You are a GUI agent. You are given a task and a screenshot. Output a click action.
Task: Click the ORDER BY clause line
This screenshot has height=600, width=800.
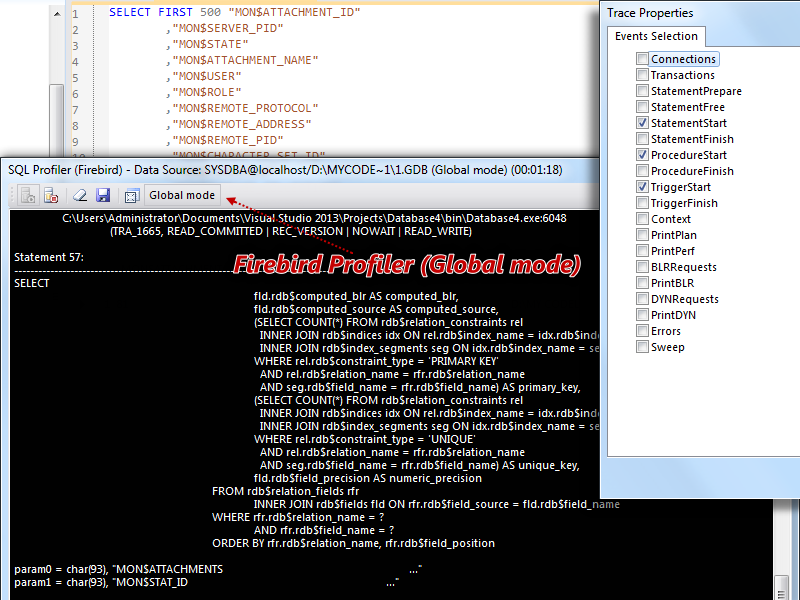tap(354, 543)
